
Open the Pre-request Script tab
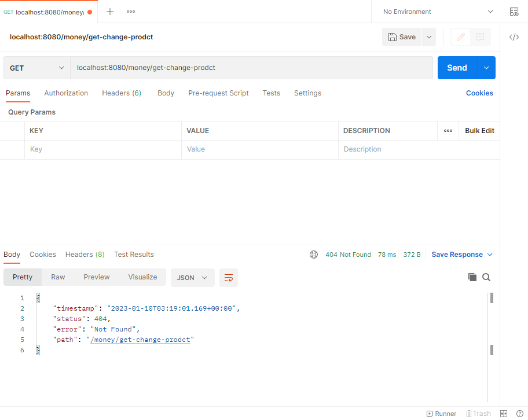(218, 93)
